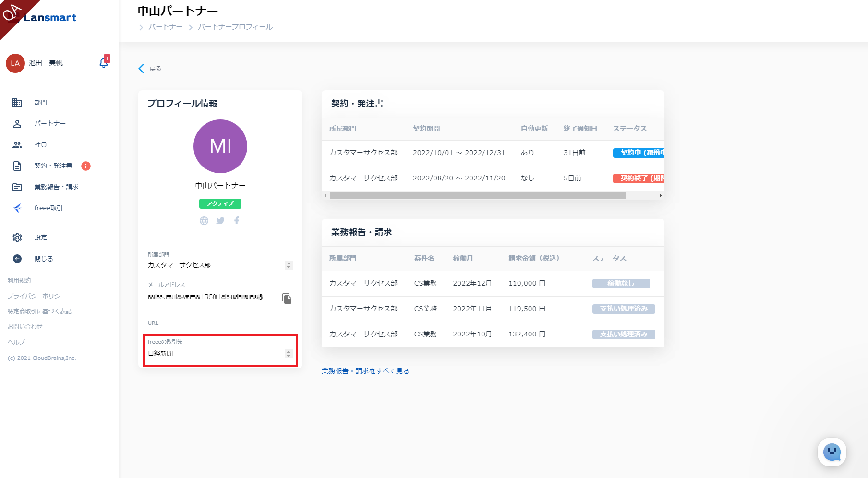Open the chat assistant bubble
This screenshot has height=478, width=868.
click(832, 452)
